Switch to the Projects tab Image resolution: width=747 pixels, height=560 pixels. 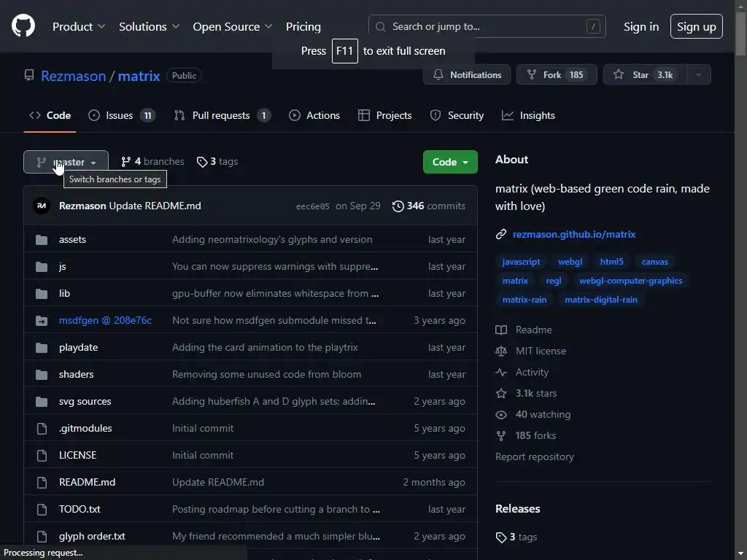(x=385, y=115)
